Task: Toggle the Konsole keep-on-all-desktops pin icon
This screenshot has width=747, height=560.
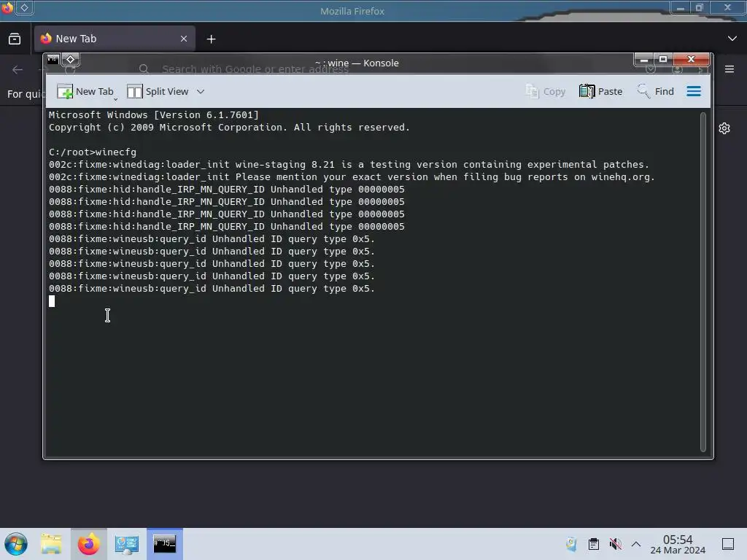Action: pos(71,60)
